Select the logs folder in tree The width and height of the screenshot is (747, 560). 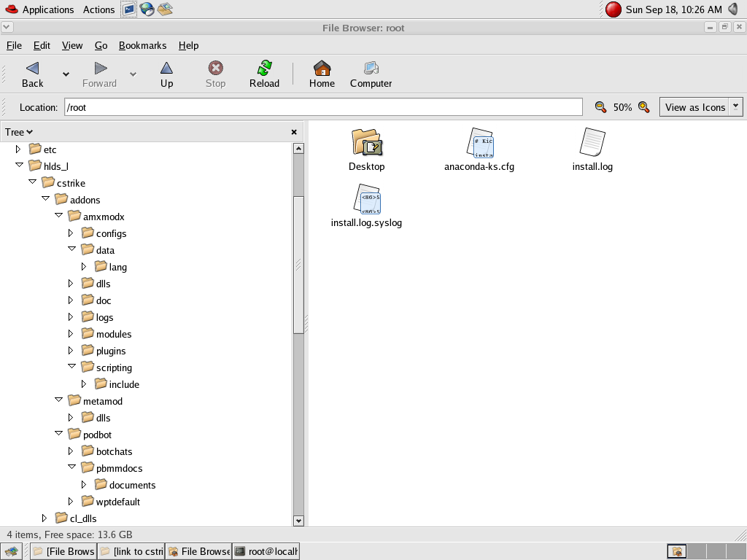tap(98, 317)
